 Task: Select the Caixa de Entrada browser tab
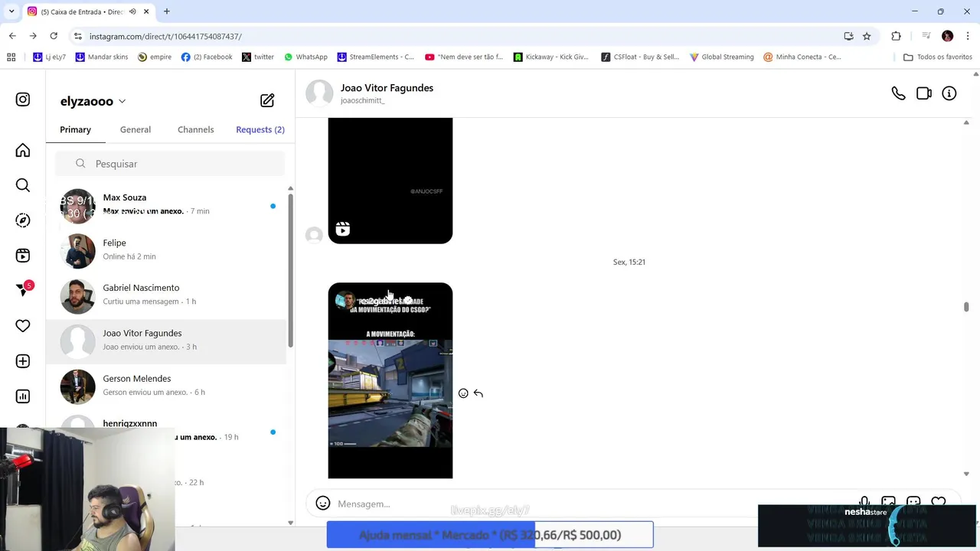click(87, 11)
